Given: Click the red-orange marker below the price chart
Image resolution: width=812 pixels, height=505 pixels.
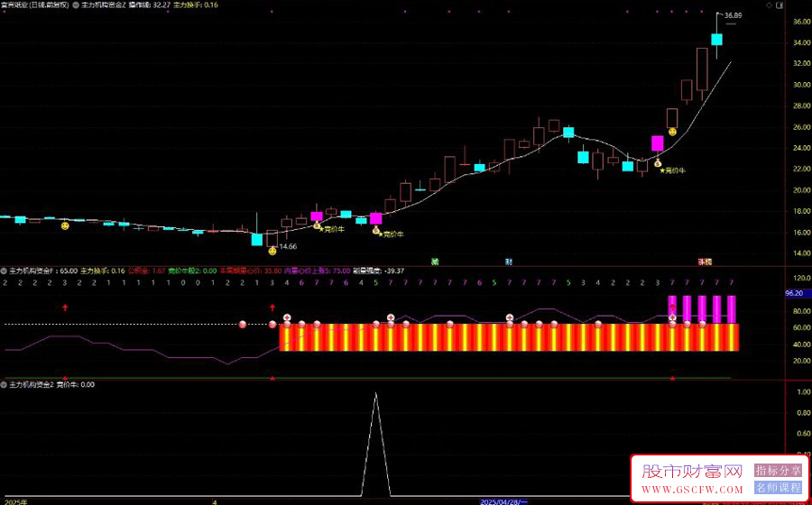Looking at the screenshot, I should click(x=705, y=262).
